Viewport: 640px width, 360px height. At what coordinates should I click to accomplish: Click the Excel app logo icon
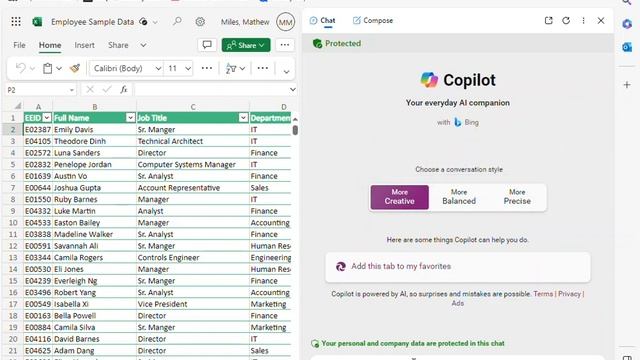pyautogui.click(x=37, y=22)
